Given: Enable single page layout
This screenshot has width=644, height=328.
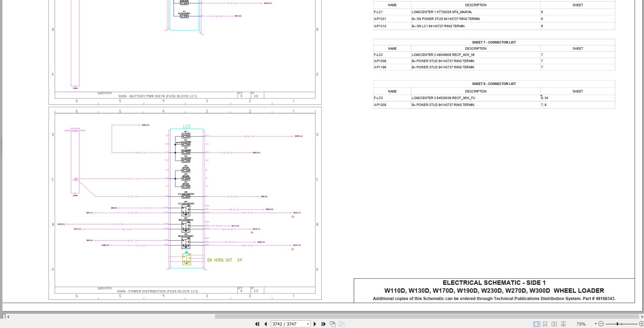Looking at the screenshot, I should coord(536,324).
